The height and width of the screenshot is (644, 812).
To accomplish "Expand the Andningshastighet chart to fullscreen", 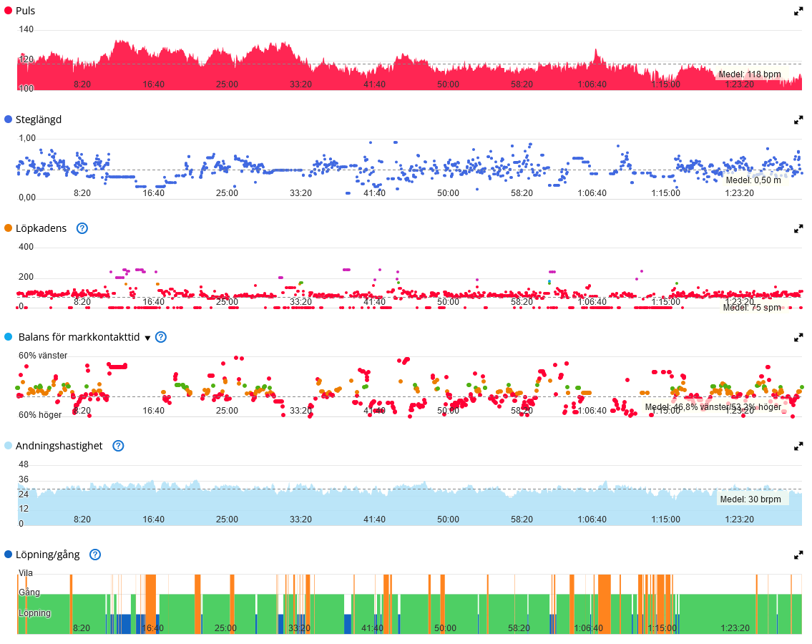I will [x=798, y=447].
